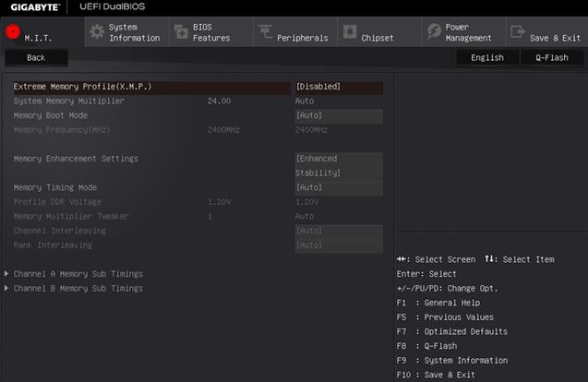Click the F1 General Help hint

(x=438, y=303)
